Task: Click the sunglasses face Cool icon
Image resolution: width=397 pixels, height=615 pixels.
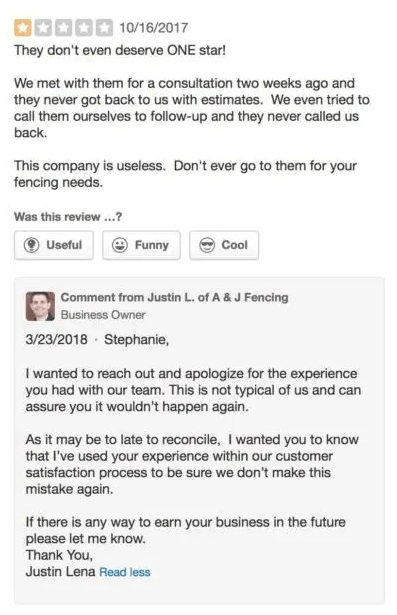Action: (207, 245)
